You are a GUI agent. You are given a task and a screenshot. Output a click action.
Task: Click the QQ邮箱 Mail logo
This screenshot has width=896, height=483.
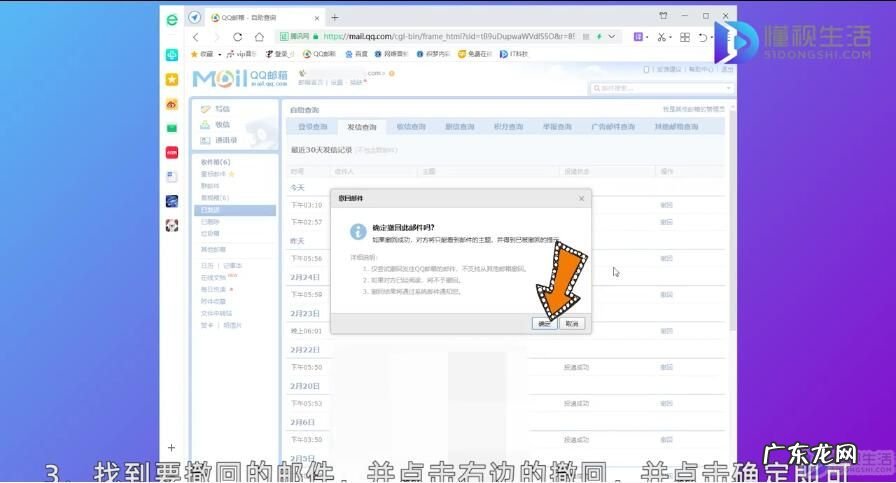click(240, 78)
